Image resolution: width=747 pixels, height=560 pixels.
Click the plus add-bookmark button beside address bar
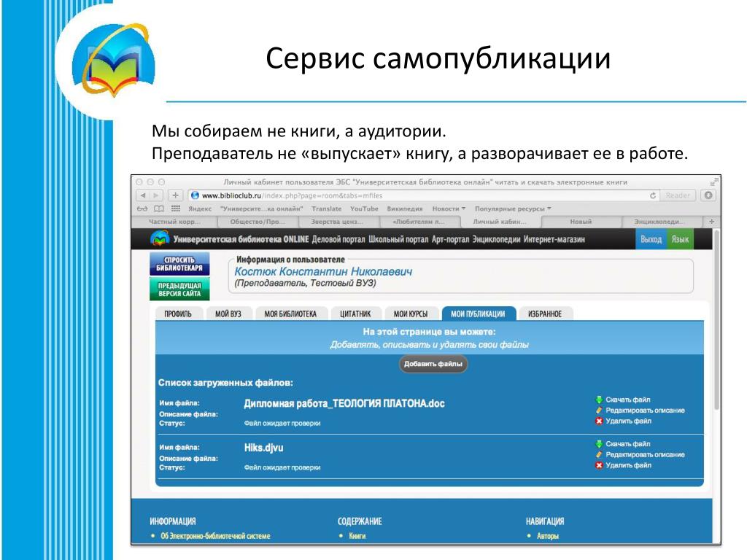(x=175, y=195)
